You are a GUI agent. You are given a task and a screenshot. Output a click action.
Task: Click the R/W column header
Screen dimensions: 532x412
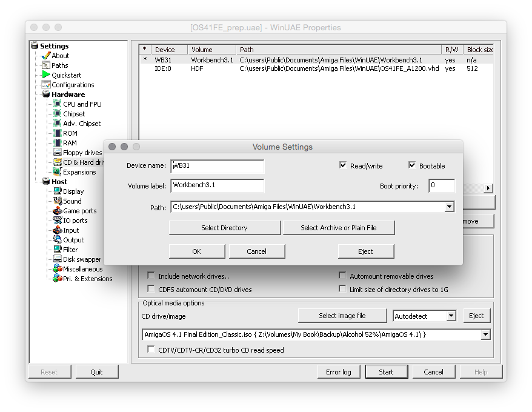tap(452, 50)
